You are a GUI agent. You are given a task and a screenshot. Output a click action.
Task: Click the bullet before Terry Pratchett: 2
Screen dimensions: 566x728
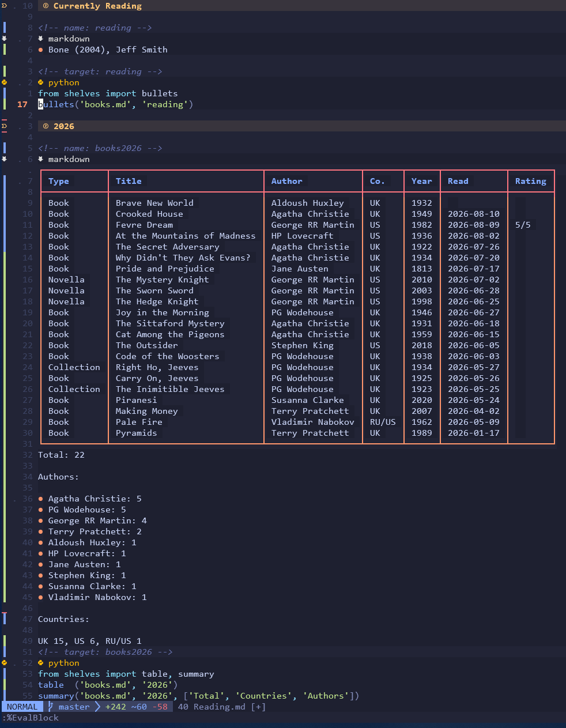point(40,531)
